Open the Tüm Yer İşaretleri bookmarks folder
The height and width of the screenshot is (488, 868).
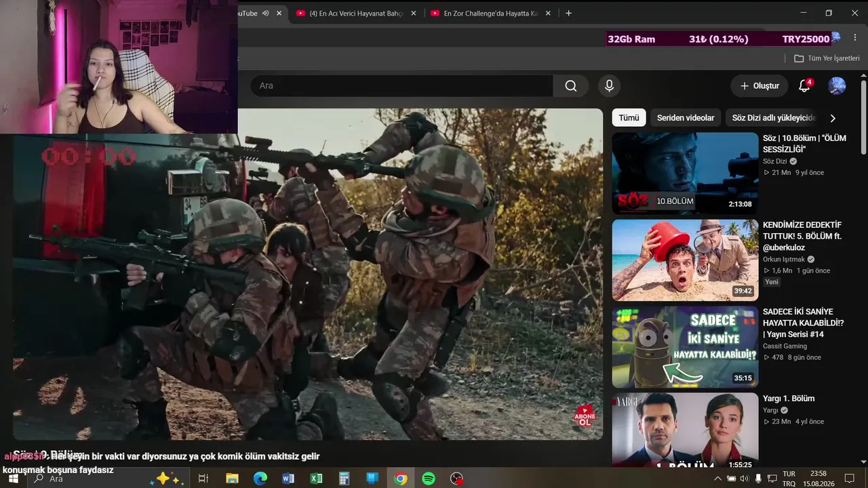point(827,58)
